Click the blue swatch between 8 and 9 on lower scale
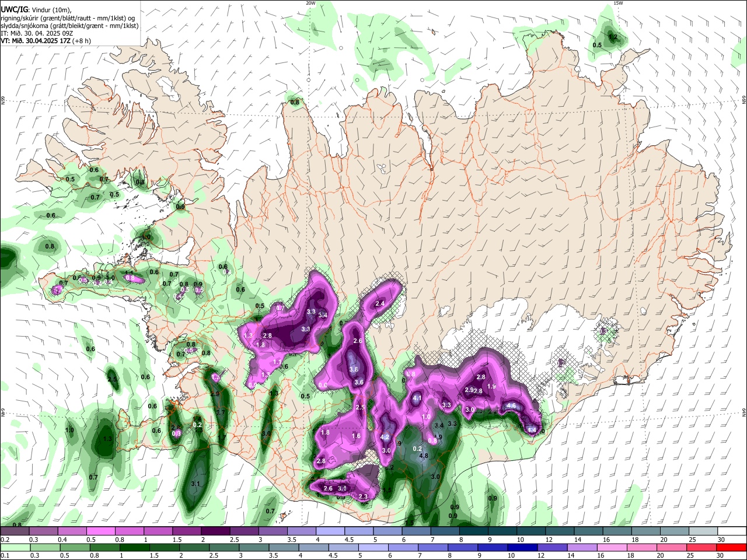 pos(463,547)
